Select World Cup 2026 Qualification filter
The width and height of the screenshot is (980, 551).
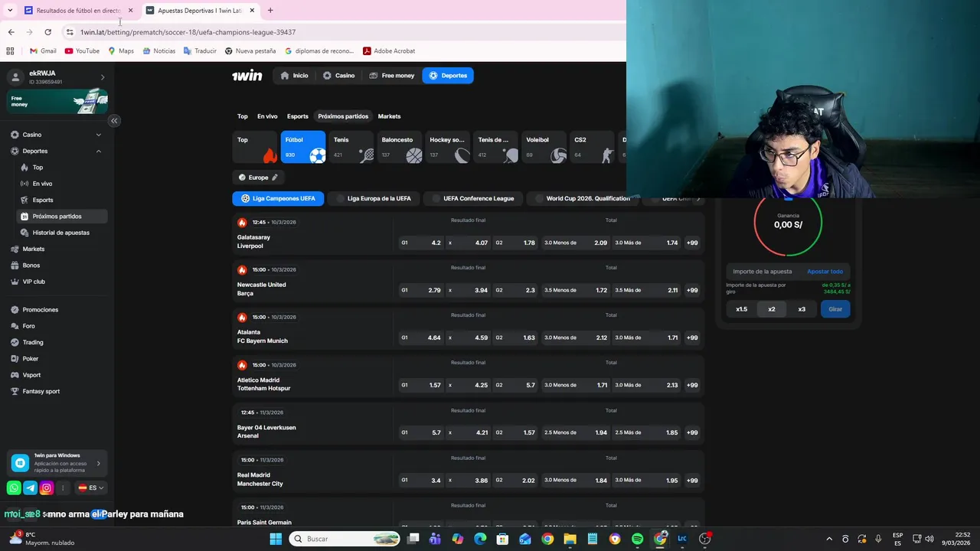point(582,198)
